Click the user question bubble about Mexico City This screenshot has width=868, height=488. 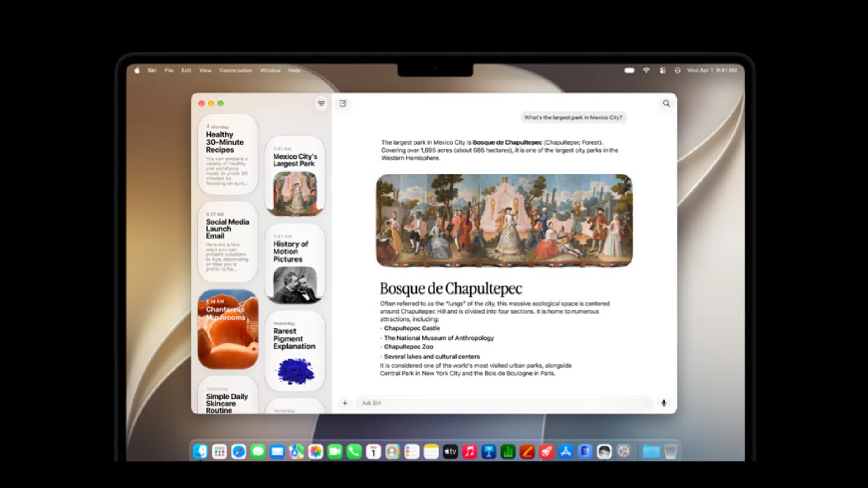tap(573, 117)
